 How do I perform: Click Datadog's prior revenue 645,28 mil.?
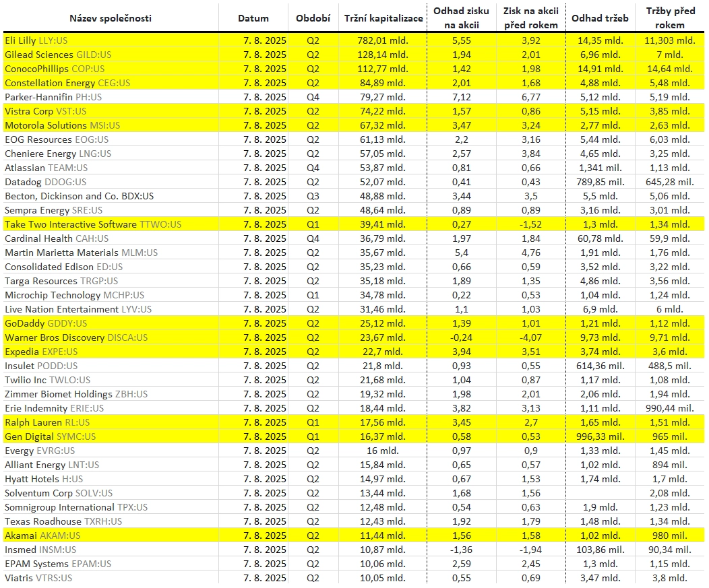tap(670, 182)
